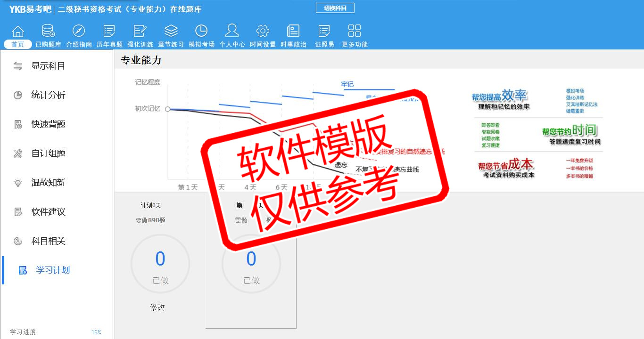The image size is (644, 339).
Task: Select the 已购题库 menu label
Action: (x=48, y=44)
